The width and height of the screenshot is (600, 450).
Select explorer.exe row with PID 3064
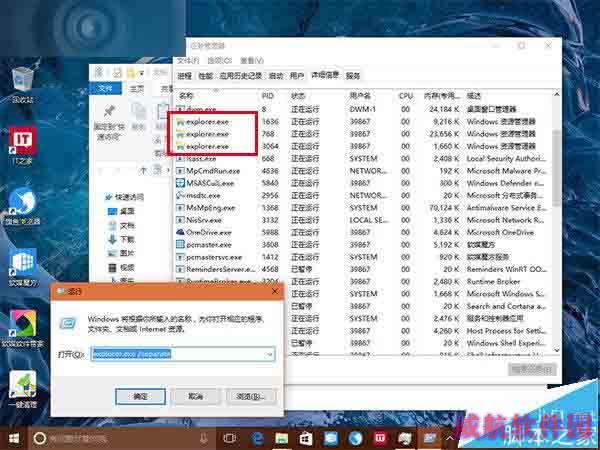coord(364,146)
